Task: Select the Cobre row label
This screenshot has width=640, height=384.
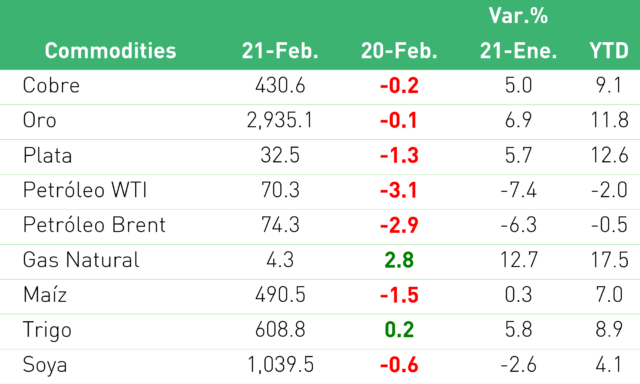Action: coord(51,86)
